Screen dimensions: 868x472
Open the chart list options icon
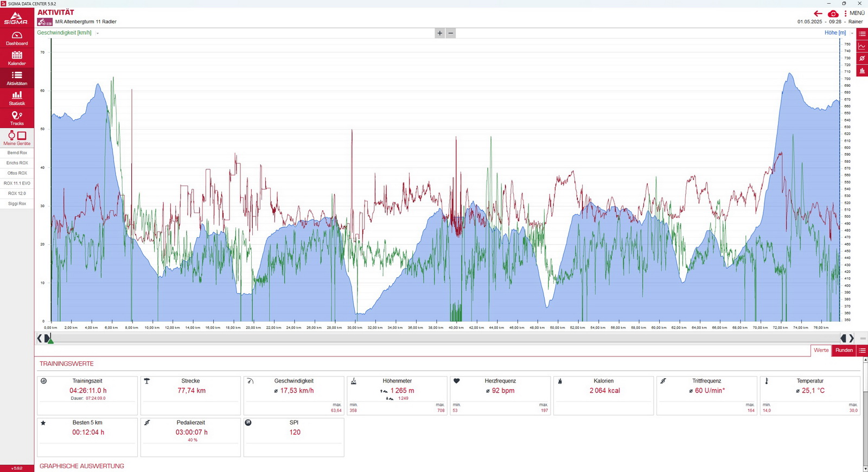(861, 34)
